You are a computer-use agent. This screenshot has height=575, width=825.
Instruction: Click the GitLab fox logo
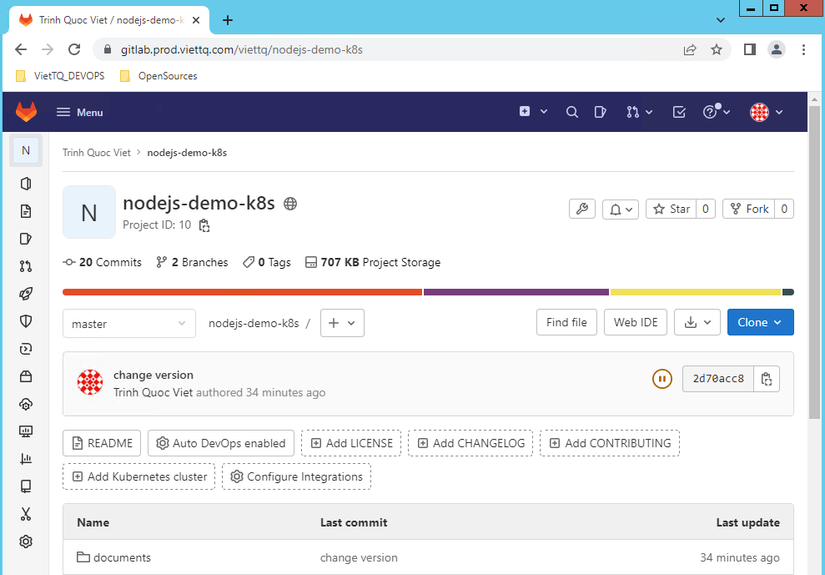26,112
